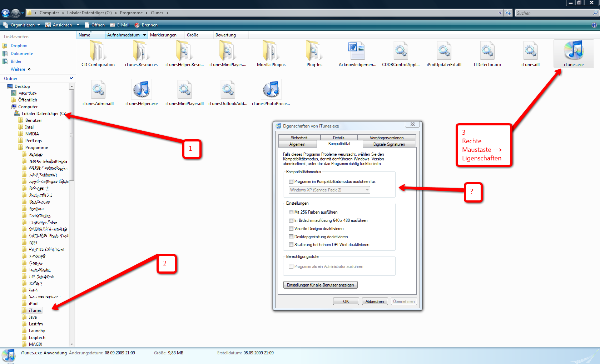
Task: Click the refresh button beside address bar
Action: pyautogui.click(x=508, y=13)
